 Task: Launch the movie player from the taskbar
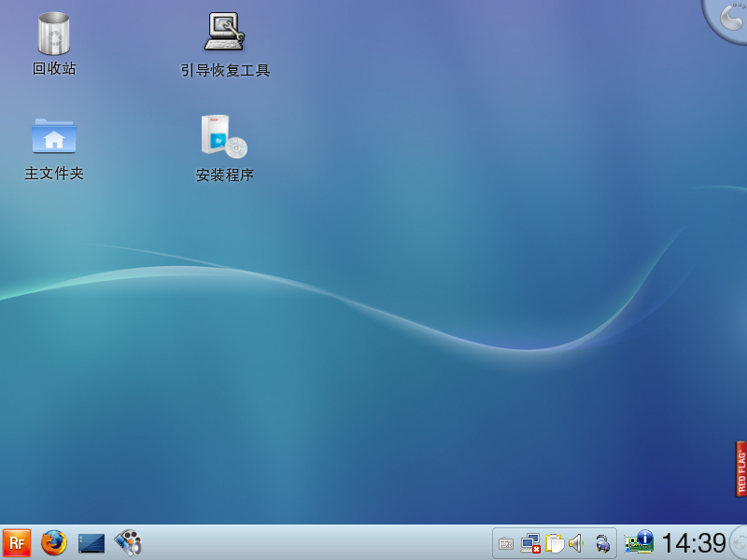127,542
